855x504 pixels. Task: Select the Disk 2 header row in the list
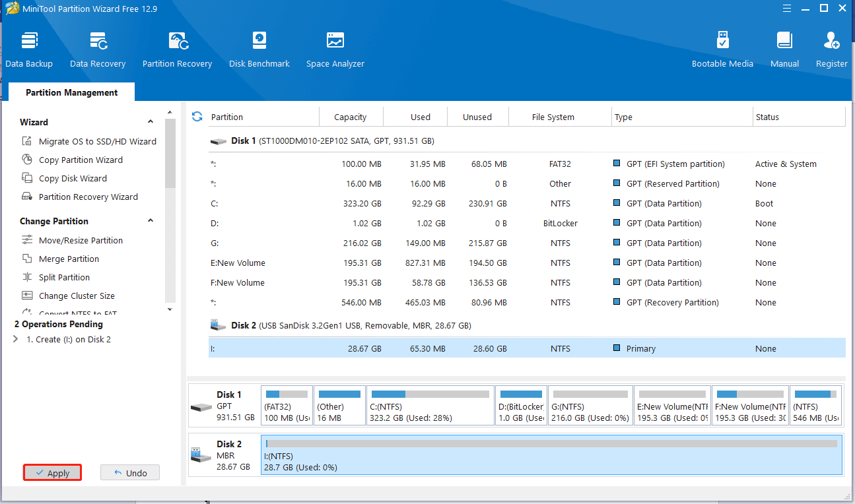coord(527,326)
